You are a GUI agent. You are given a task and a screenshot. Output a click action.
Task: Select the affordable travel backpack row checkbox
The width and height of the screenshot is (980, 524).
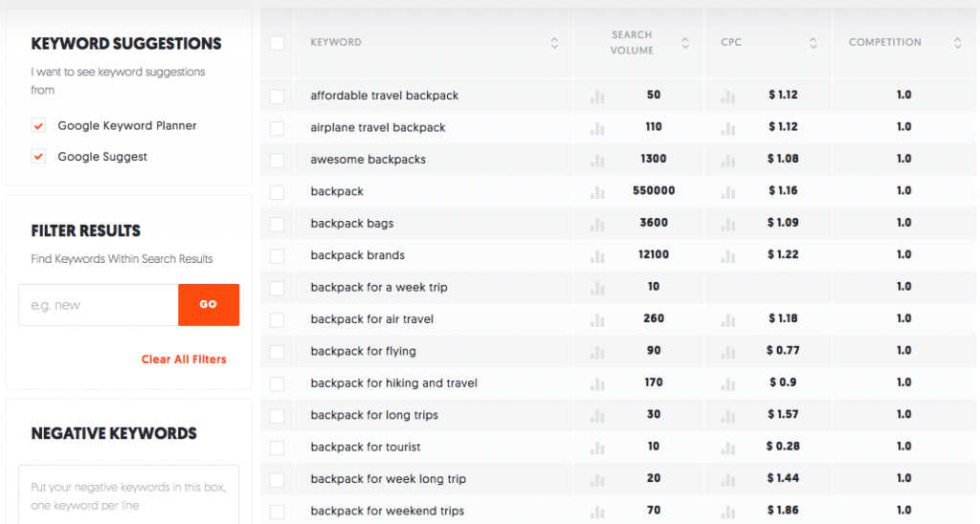pos(277,97)
